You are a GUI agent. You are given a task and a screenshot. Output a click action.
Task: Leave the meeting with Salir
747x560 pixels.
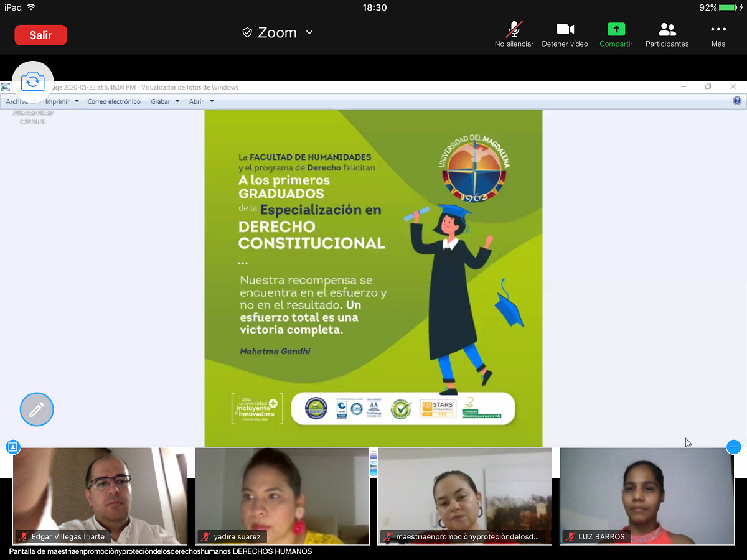(40, 35)
